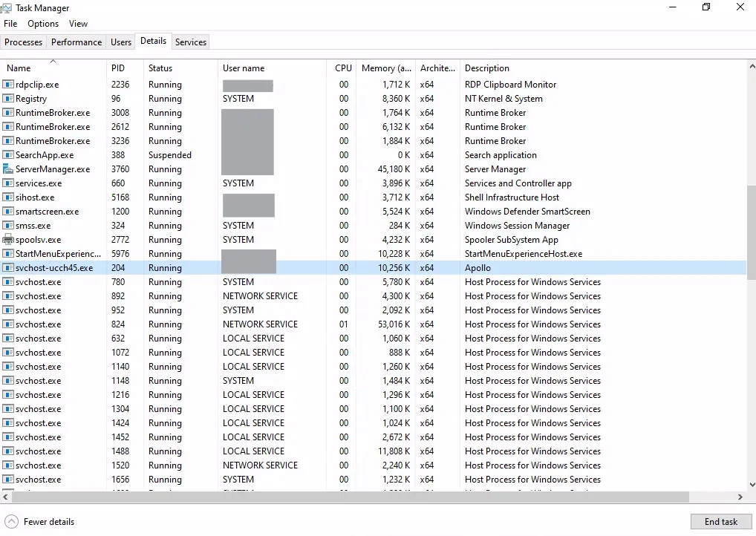This screenshot has width=756, height=536.
Task: Click the ServerManager.exe icon
Action: (x=9, y=169)
